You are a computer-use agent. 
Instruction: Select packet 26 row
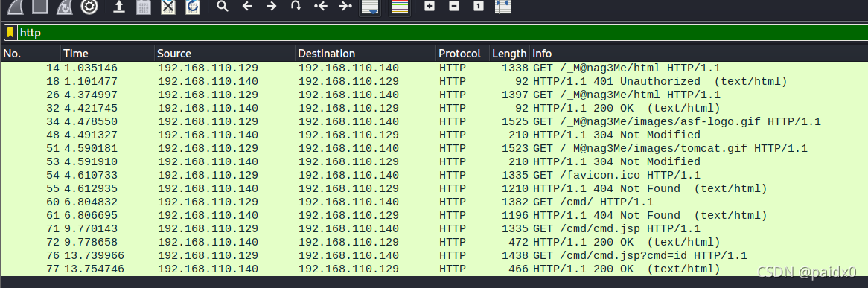[x=434, y=95]
